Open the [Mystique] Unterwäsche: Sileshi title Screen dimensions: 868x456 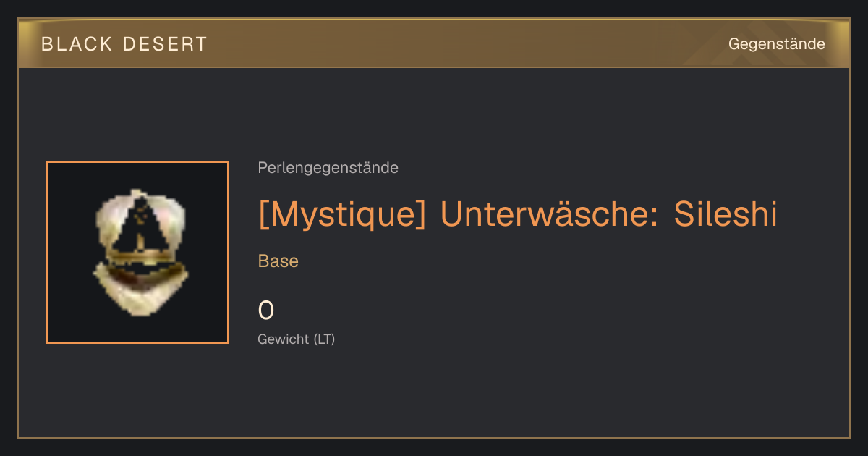518,214
